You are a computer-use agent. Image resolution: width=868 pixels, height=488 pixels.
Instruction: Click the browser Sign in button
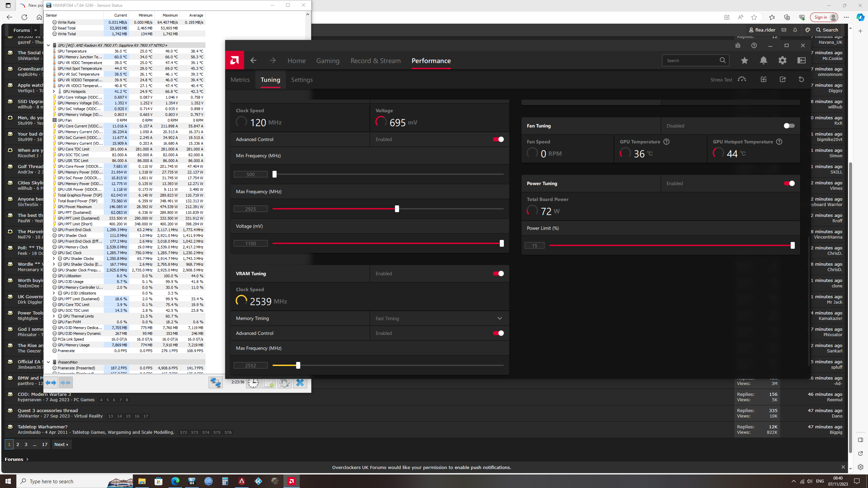tap(824, 17)
